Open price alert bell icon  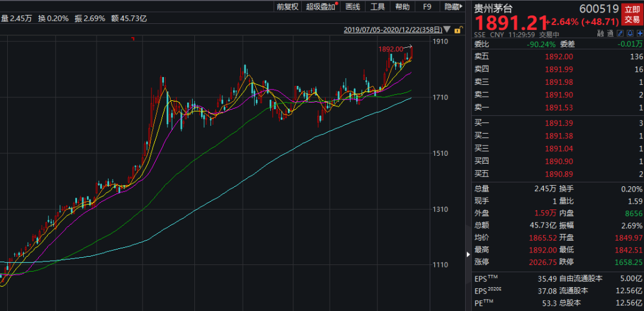point(630,34)
